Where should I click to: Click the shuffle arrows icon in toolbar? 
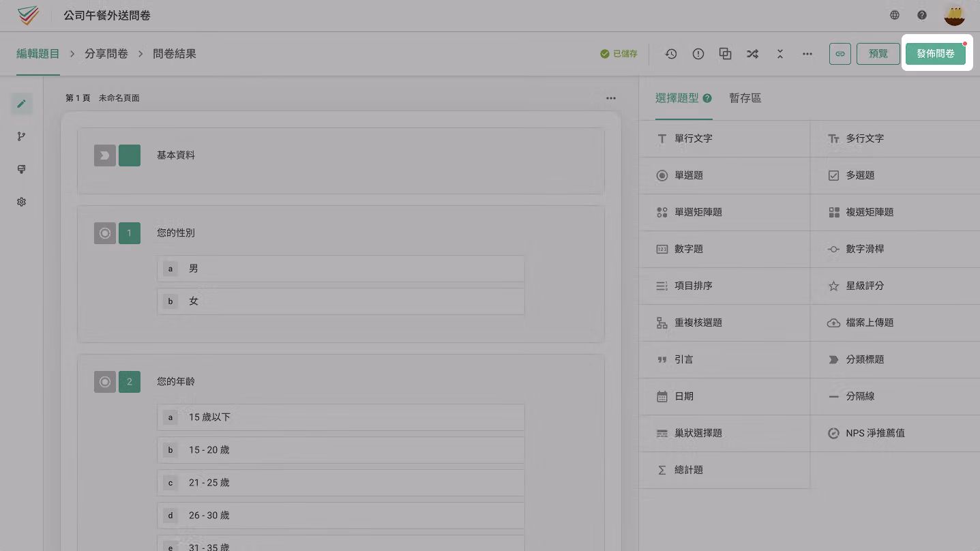(x=752, y=54)
